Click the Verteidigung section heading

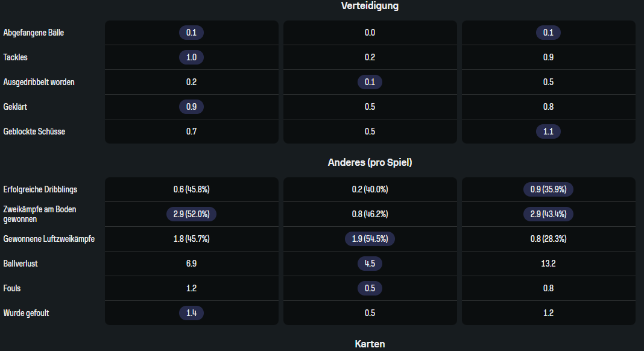370,6
